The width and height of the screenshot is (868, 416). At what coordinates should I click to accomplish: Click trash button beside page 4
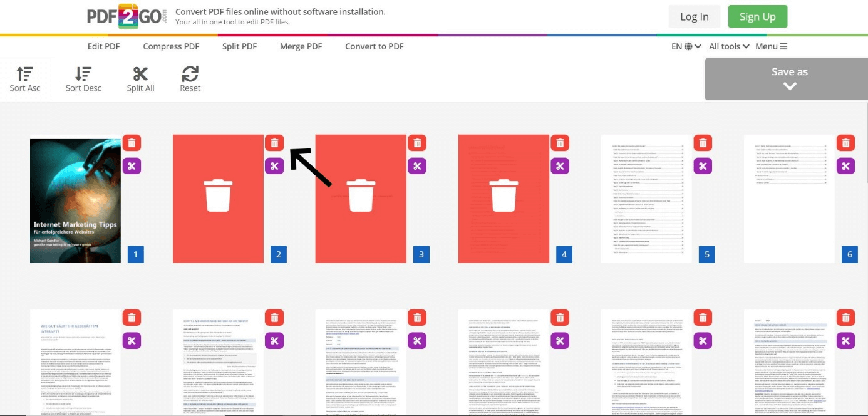(560, 143)
